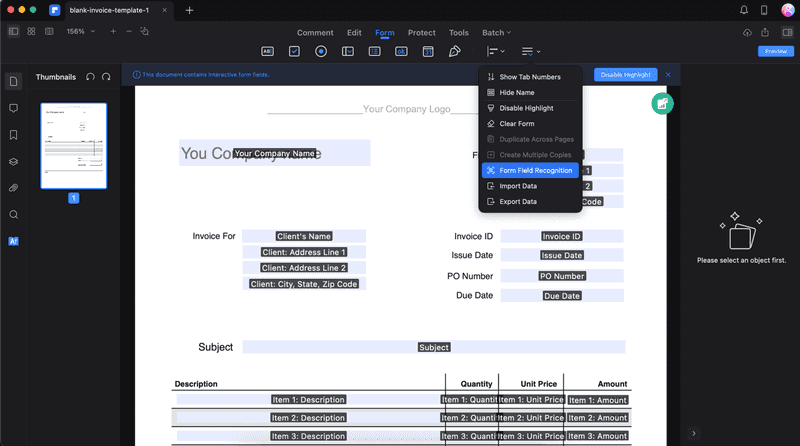Select the checkbox form field tool
This screenshot has height=446, width=800.
pos(295,51)
